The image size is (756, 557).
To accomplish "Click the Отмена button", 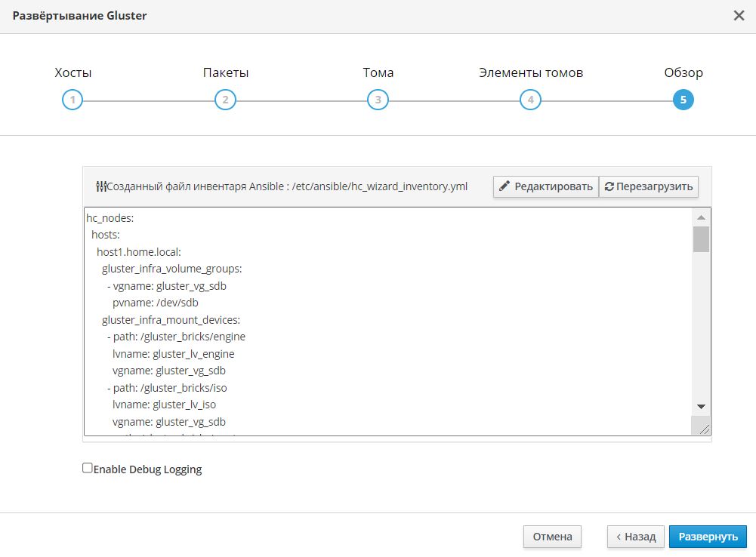I will tap(552, 537).
